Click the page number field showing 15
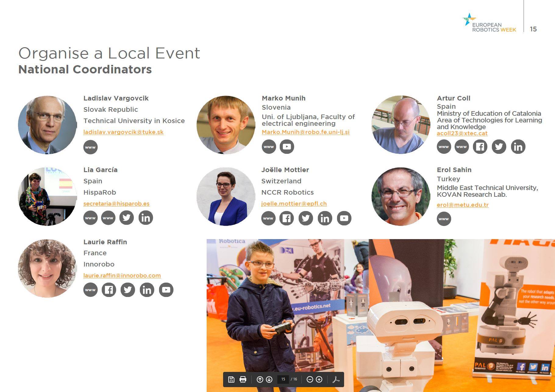The image size is (555, 392). [283, 379]
